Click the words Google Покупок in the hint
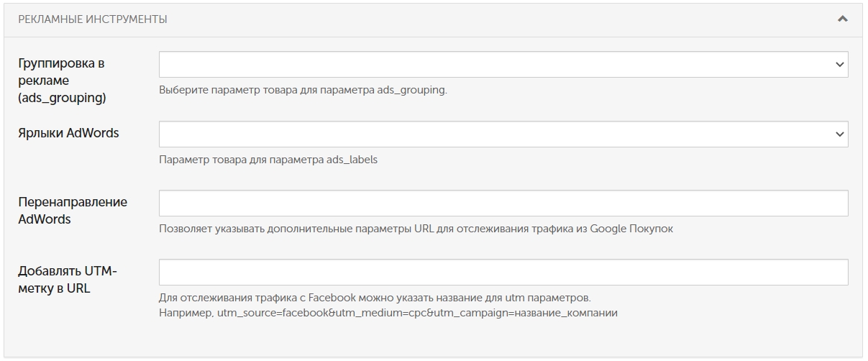Image resolution: width=868 pixels, height=361 pixels. coord(631,229)
